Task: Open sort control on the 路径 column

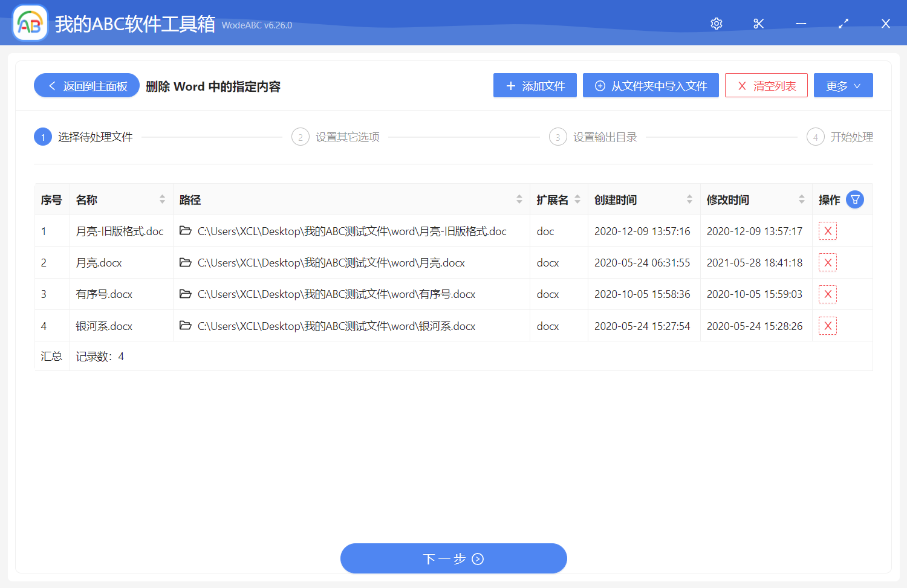Action: [x=519, y=199]
